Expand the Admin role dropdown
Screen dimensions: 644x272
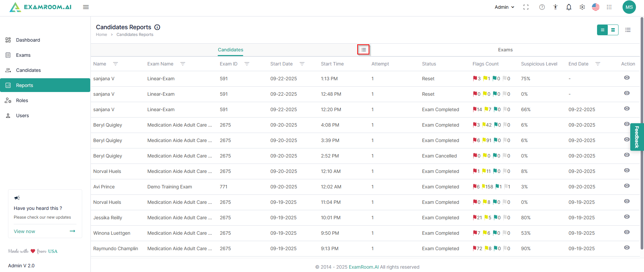[x=504, y=7]
